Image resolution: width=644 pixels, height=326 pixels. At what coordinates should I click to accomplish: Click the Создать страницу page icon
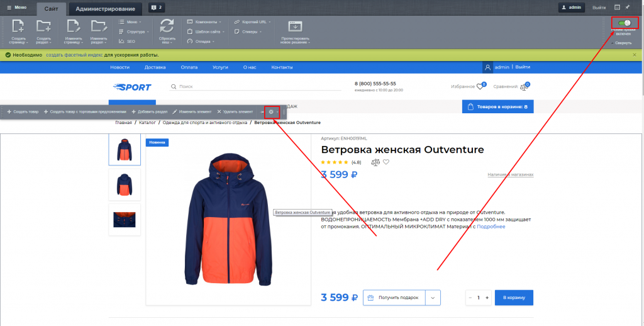[x=18, y=26]
